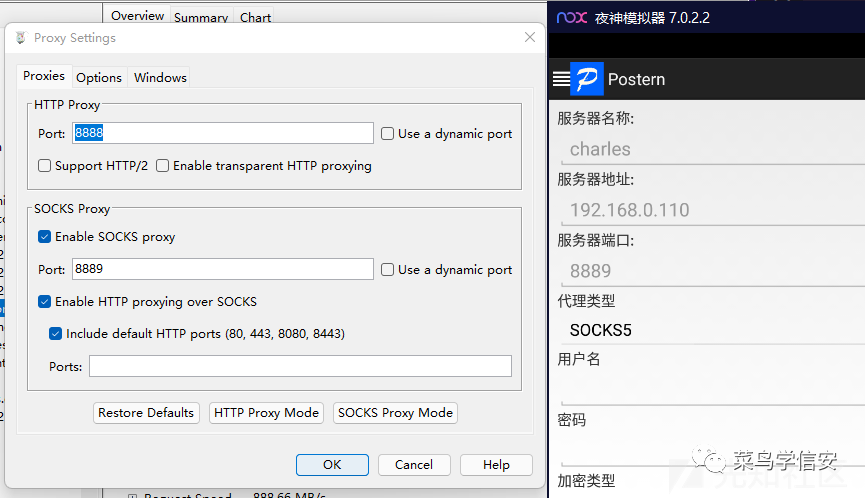Image resolution: width=865 pixels, height=498 pixels.
Task: Edit Postern server port field 8889
Action: pyautogui.click(x=712, y=271)
